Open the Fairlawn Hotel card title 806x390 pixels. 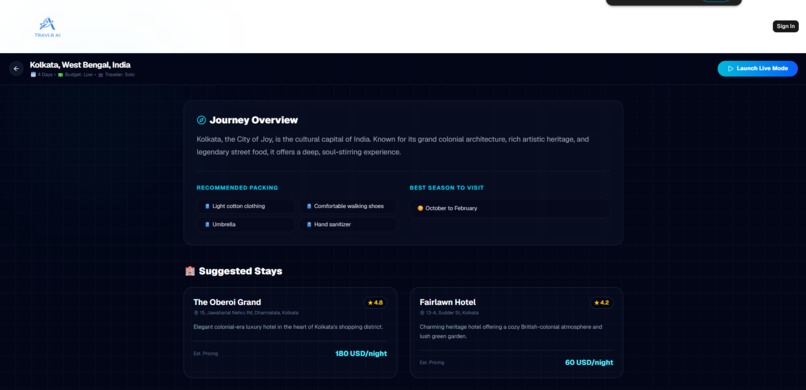448,302
